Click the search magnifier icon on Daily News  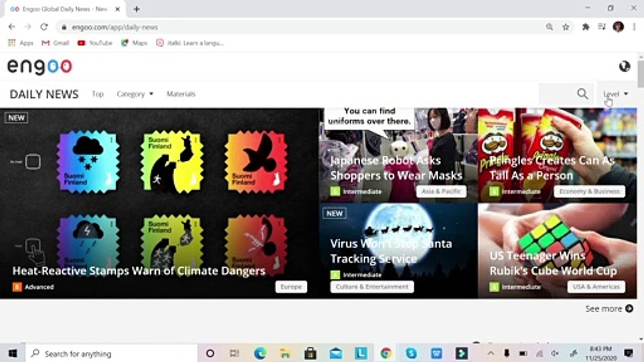(582, 94)
